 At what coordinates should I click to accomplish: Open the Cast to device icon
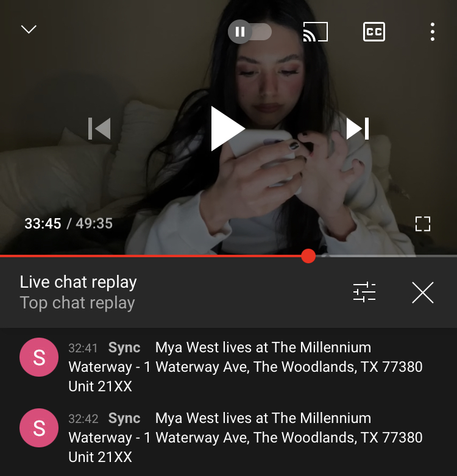(316, 32)
